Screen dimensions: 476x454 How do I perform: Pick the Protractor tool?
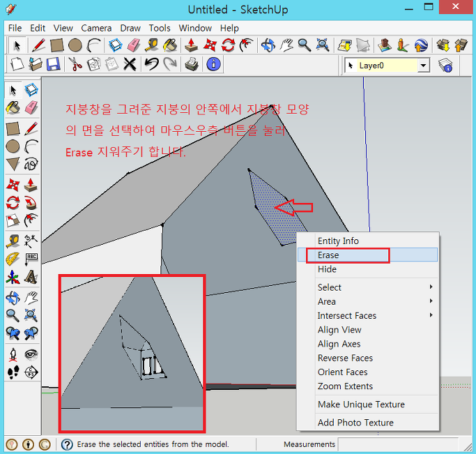point(13,259)
